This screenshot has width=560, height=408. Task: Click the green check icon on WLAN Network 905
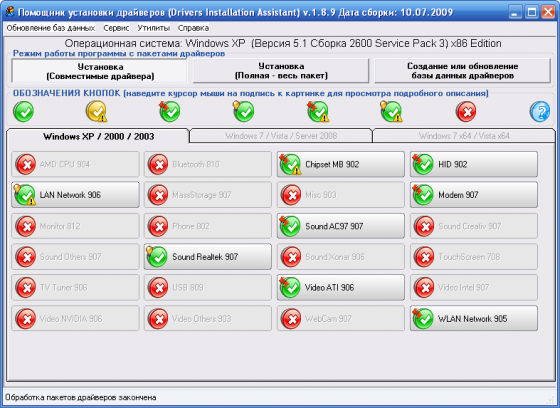point(423,318)
